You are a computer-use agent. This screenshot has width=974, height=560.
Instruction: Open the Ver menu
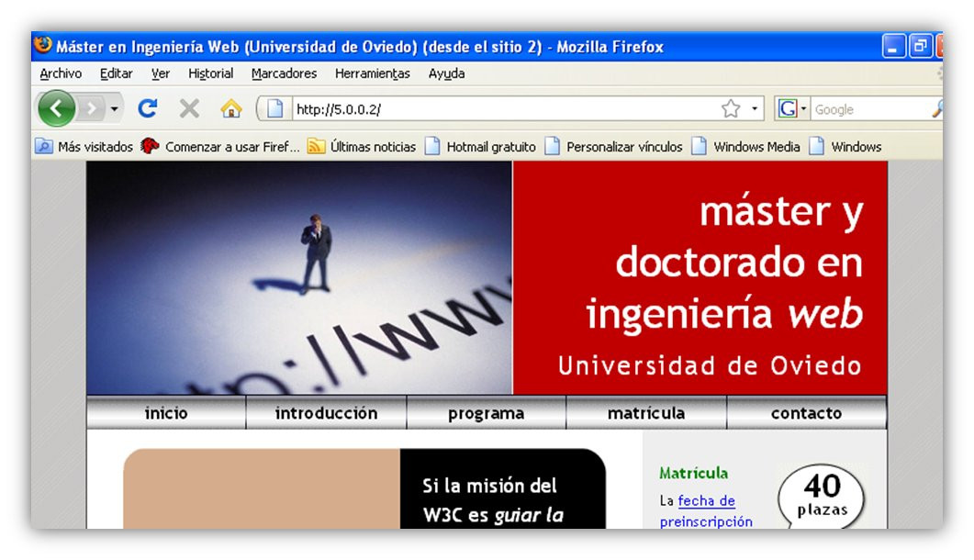pos(161,73)
